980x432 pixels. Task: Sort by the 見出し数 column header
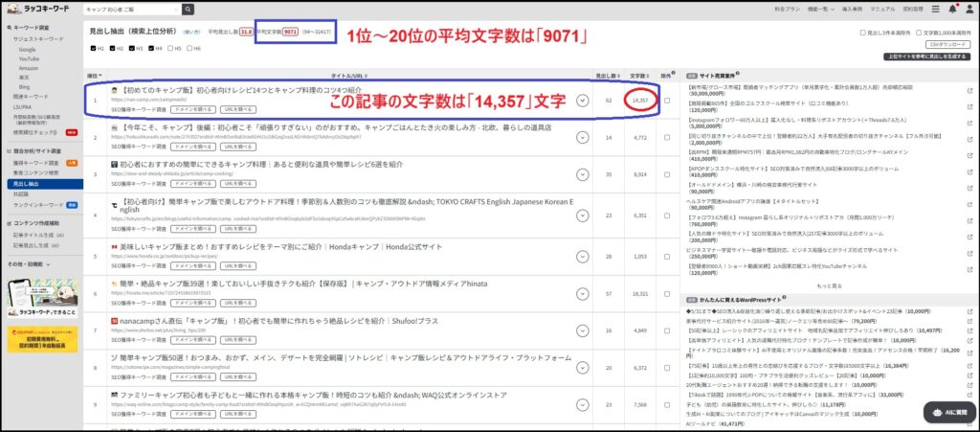606,75
